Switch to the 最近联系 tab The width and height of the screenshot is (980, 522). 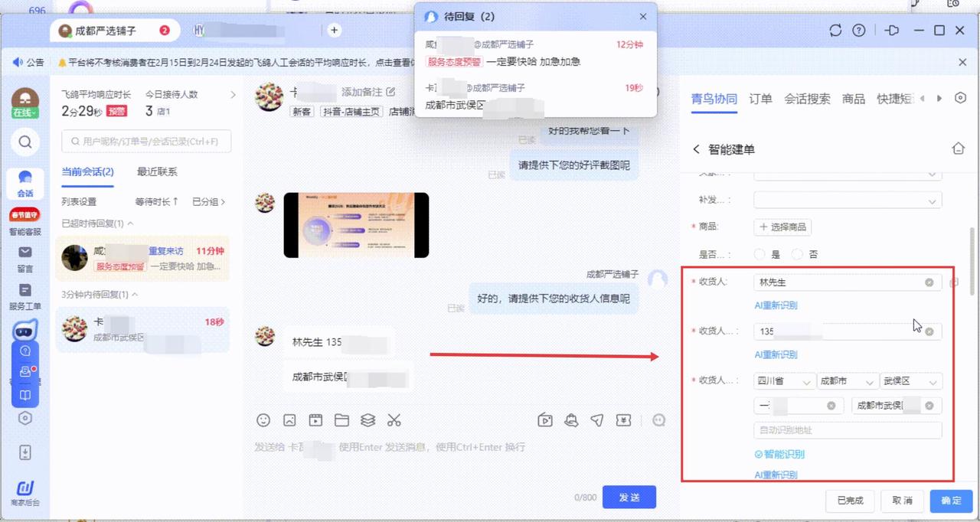[157, 171]
